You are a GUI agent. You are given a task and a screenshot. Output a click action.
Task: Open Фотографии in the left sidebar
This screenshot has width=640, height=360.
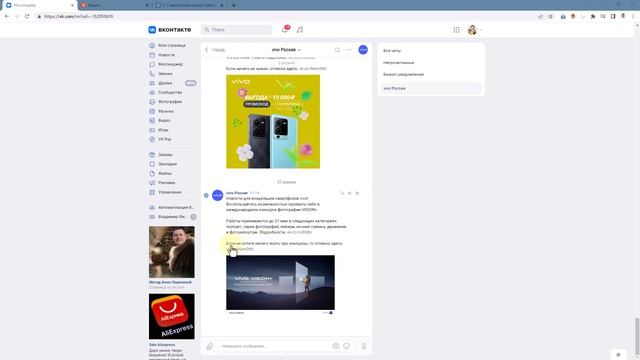pos(170,102)
